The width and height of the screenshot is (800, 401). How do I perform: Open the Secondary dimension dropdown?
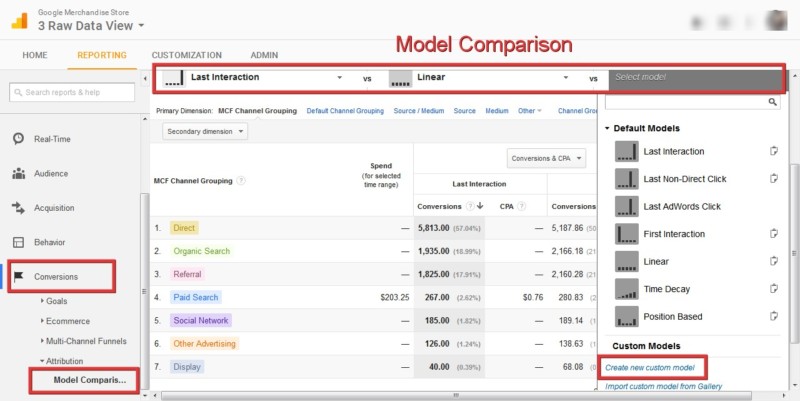205,130
